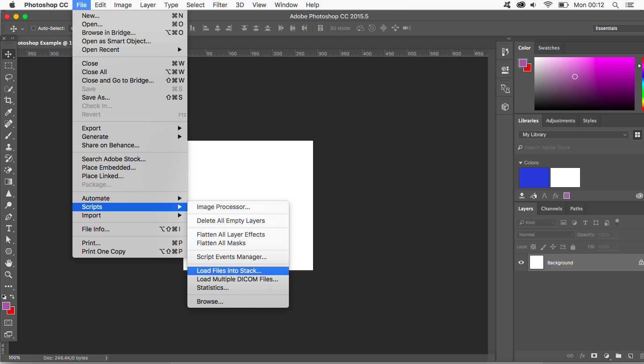Select the Path Selection tool
The width and height of the screenshot is (644, 364).
tap(8, 240)
